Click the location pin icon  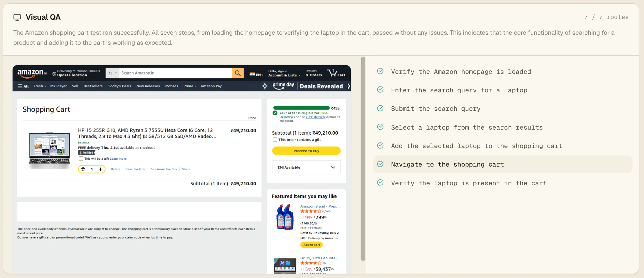54,74
